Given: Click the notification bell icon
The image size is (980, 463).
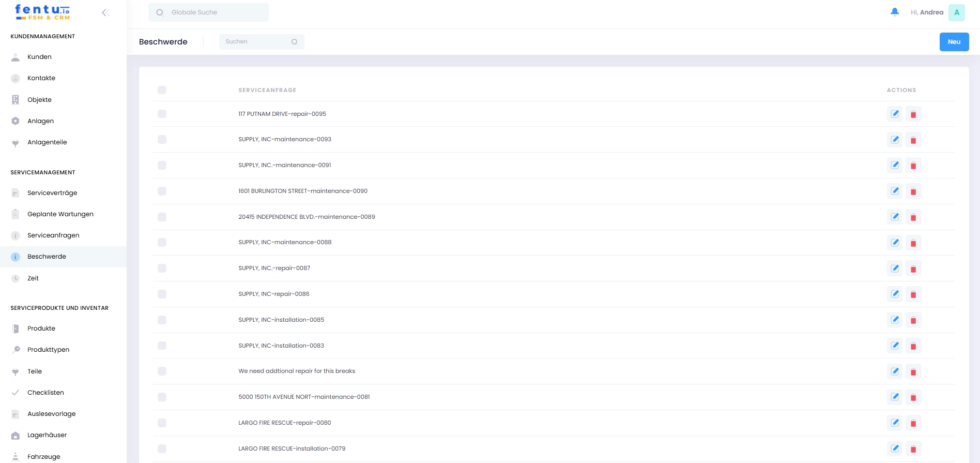Looking at the screenshot, I should [x=894, y=12].
